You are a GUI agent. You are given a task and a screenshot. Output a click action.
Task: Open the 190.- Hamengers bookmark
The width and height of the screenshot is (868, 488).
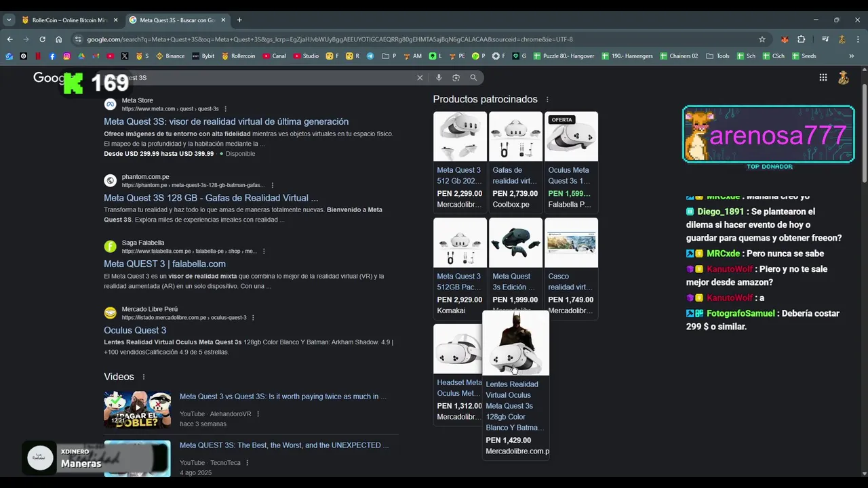point(627,56)
